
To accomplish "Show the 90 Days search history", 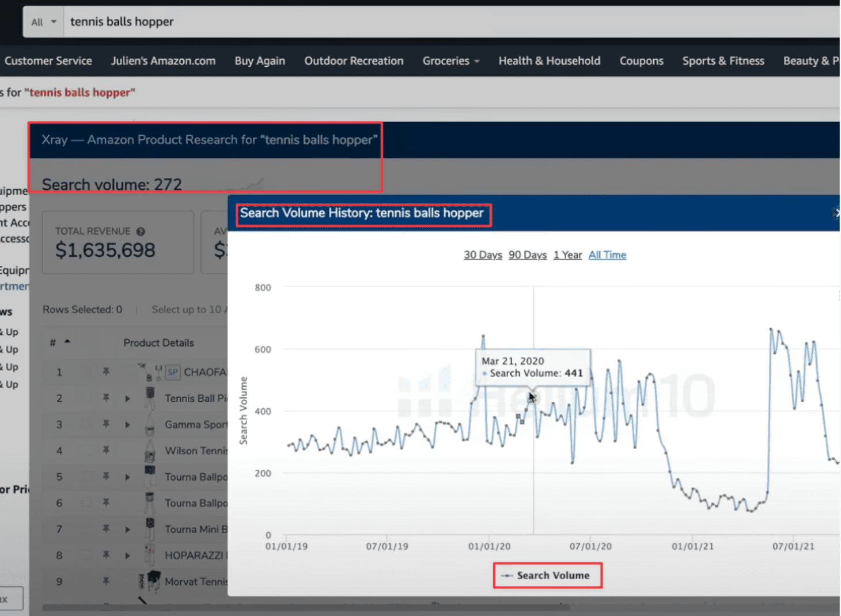I will click(528, 255).
